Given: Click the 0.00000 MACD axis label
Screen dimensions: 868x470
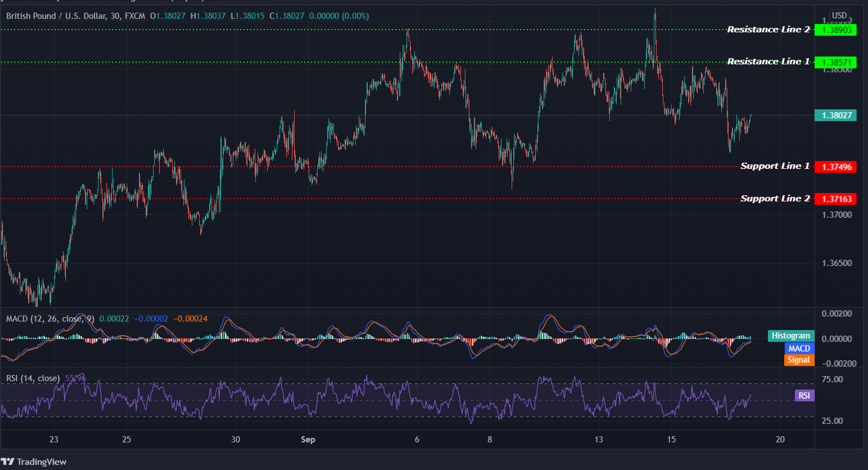Looking at the screenshot, I should [x=837, y=339].
